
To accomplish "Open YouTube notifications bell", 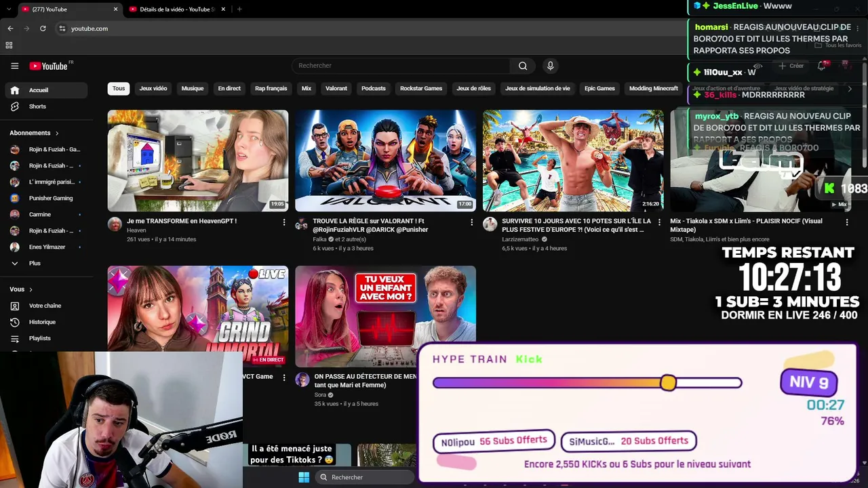I will 821,66.
